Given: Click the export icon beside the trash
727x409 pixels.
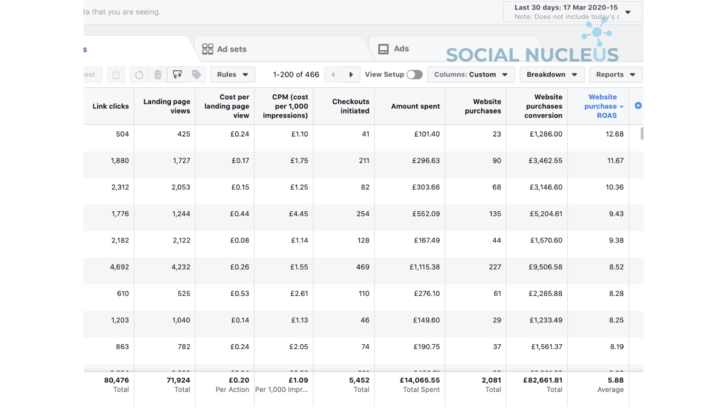Looking at the screenshot, I should 177,75.
